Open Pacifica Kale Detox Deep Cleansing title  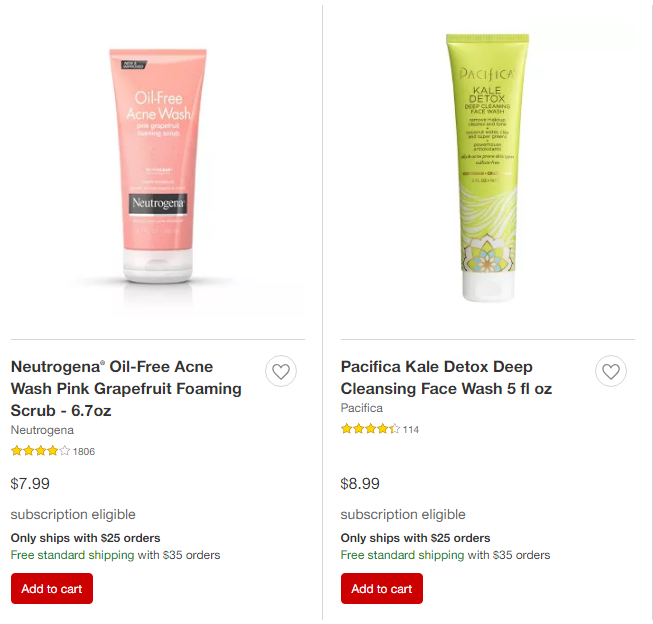pos(446,378)
